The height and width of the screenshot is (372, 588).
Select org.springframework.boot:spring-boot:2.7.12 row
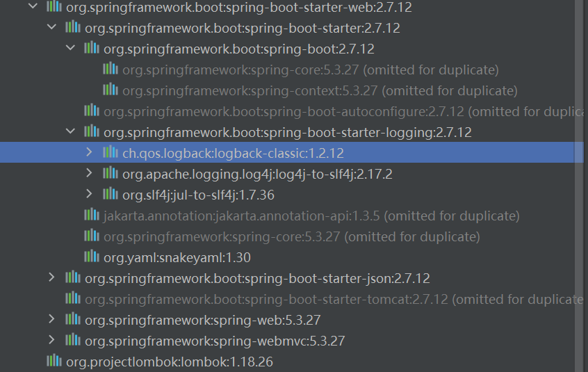tap(292, 49)
